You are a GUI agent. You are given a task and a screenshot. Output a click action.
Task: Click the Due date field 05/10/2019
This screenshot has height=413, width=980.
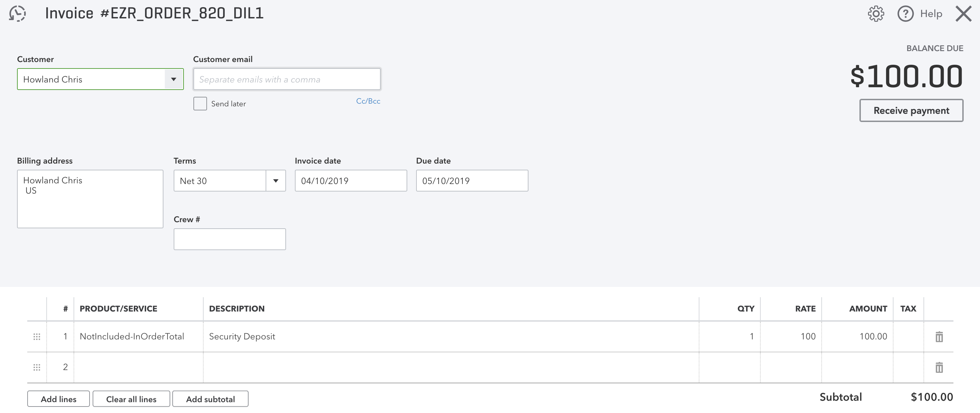click(472, 181)
